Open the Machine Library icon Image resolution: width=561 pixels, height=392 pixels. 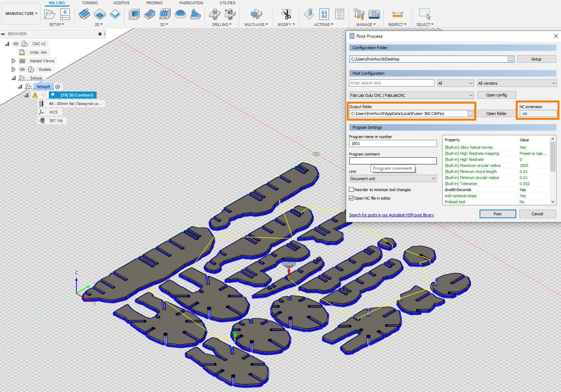[374, 14]
